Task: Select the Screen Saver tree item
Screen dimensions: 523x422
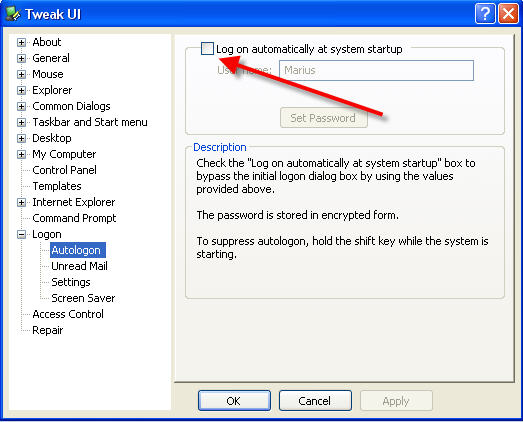Action: tap(83, 298)
